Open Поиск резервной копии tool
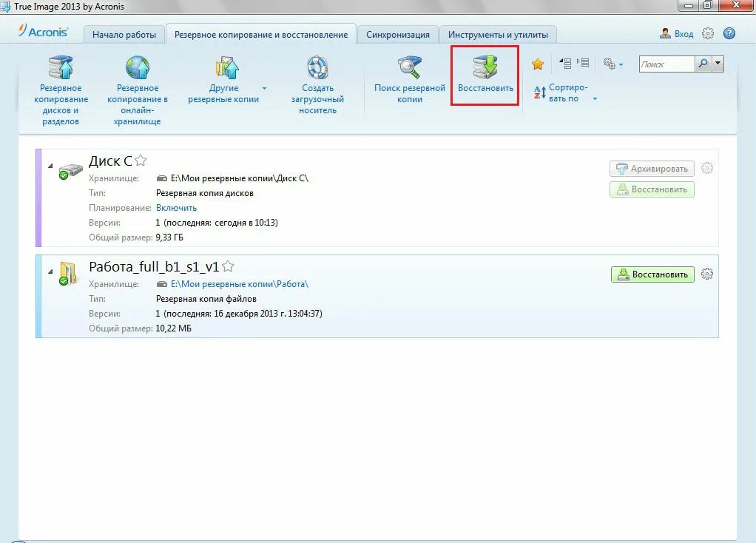The width and height of the screenshot is (756, 543). point(409,80)
